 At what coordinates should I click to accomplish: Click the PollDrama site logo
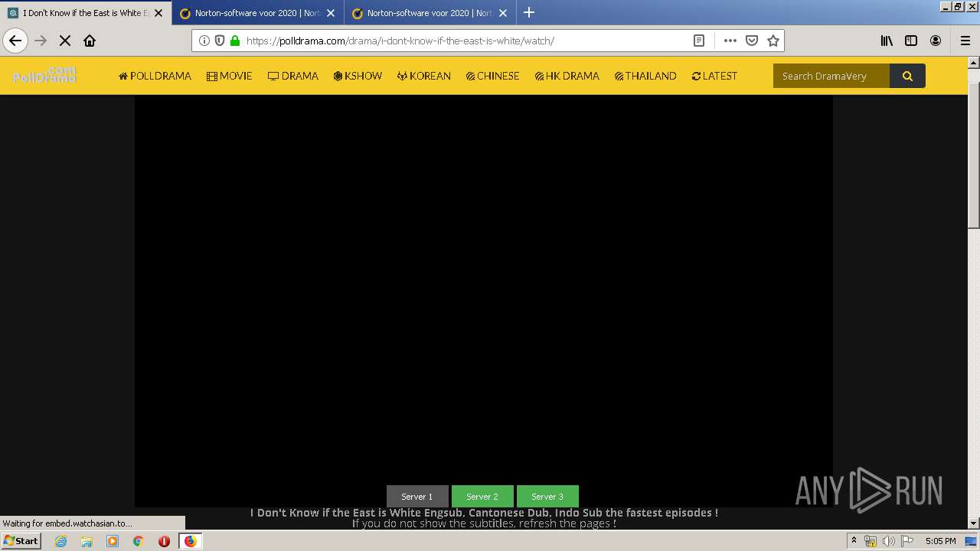pyautogui.click(x=44, y=75)
